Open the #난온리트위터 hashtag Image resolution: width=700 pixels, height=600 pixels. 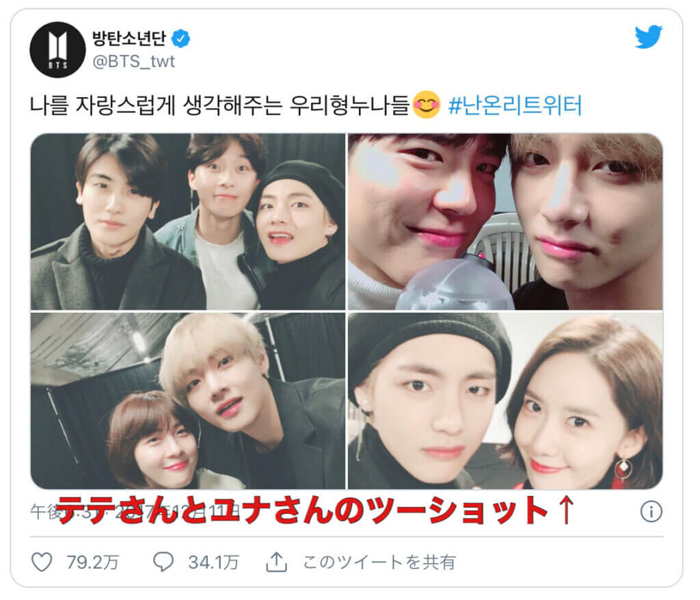tap(515, 105)
